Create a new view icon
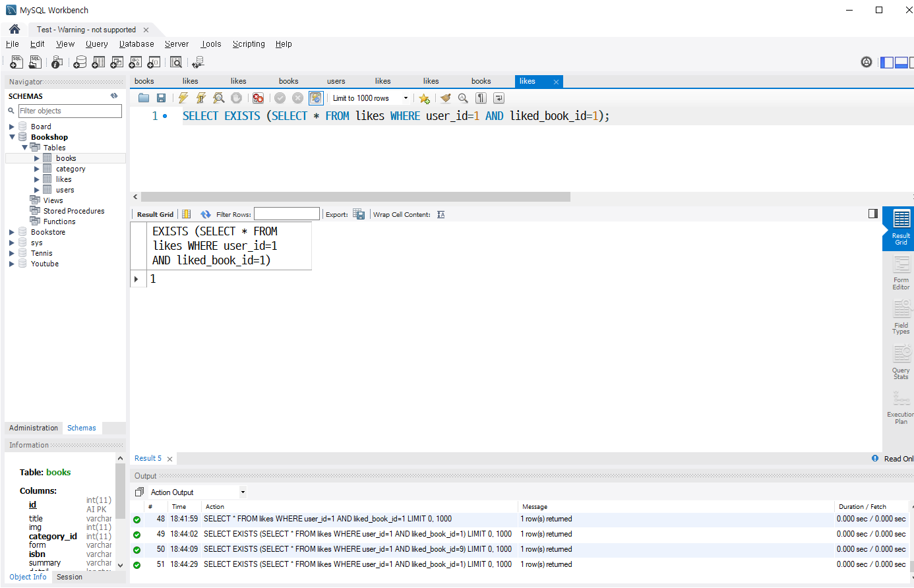This screenshot has height=588, width=914. coord(117,62)
